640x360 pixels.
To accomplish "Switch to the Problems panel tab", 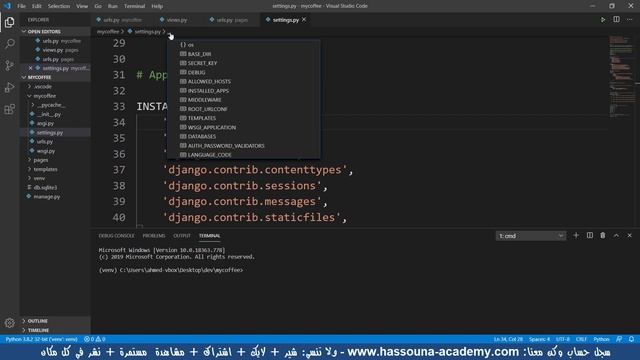I will coord(154,236).
